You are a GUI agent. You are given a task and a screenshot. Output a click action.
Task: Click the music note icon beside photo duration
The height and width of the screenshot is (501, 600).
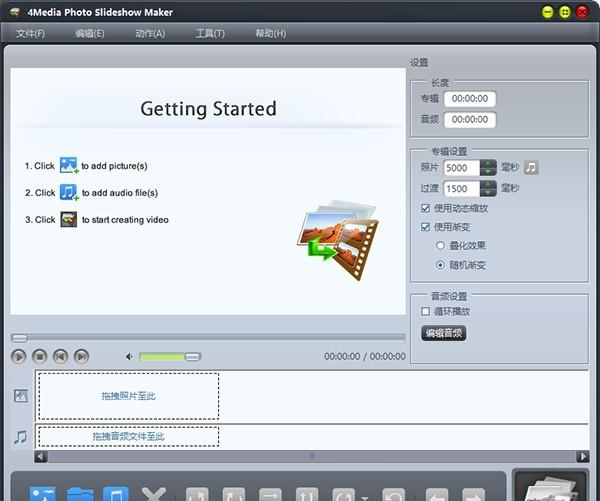[531, 167]
